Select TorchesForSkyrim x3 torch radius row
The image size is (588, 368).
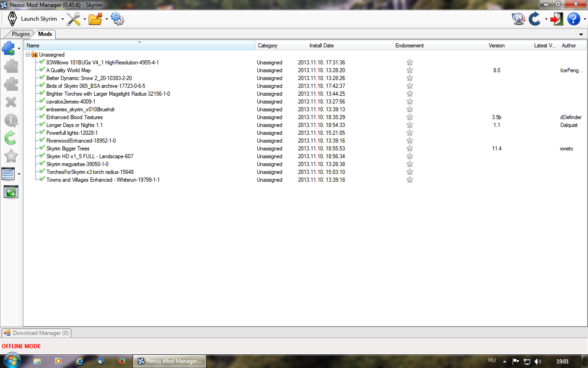point(305,172)
